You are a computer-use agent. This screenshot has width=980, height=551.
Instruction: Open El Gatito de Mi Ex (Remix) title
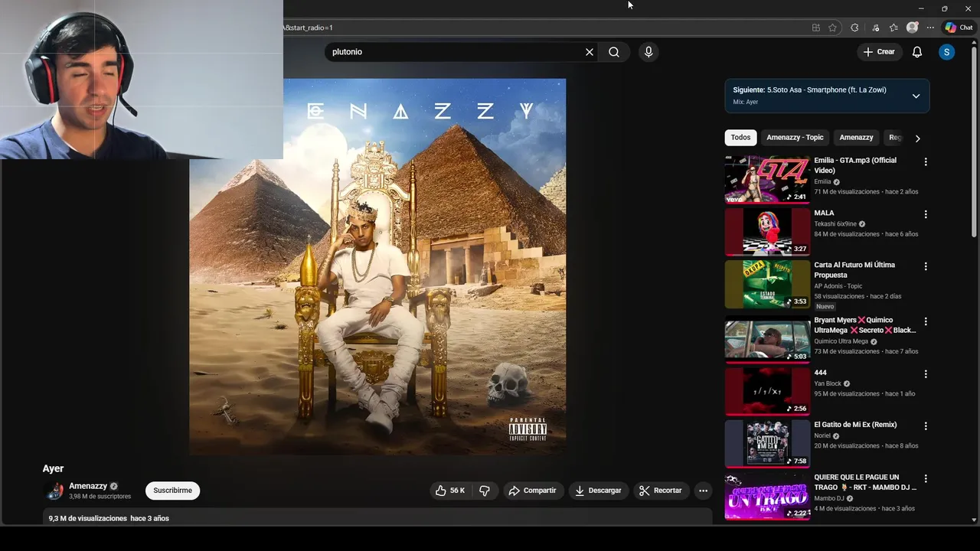[x=855, y=425]
